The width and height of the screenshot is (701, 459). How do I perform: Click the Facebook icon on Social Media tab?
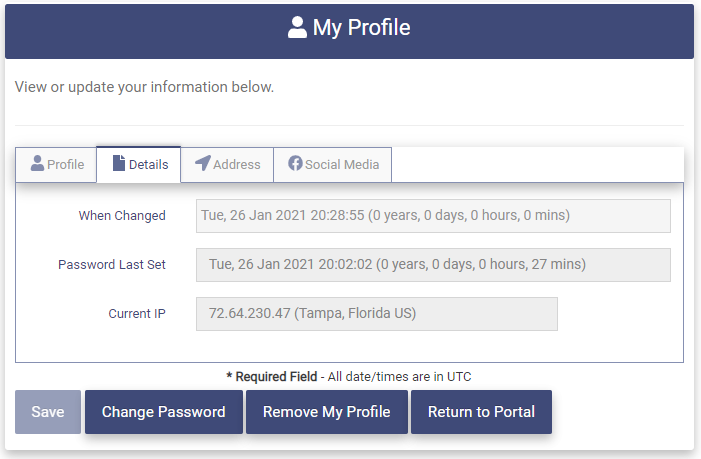(x=295, y=164)
